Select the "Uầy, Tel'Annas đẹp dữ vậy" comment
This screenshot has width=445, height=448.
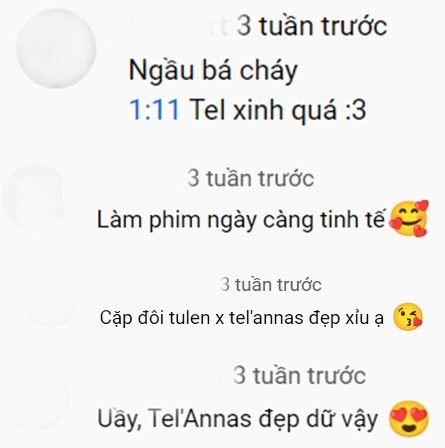[238, 419]
